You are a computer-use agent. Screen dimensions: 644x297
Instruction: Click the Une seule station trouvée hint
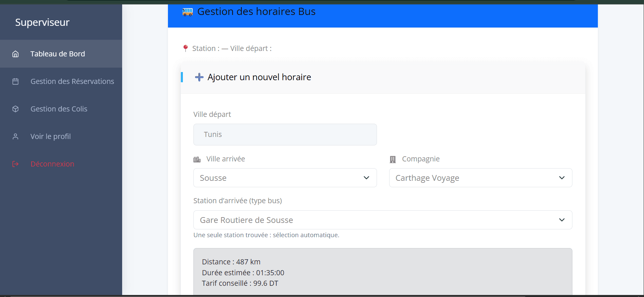(x=266, y=235)
